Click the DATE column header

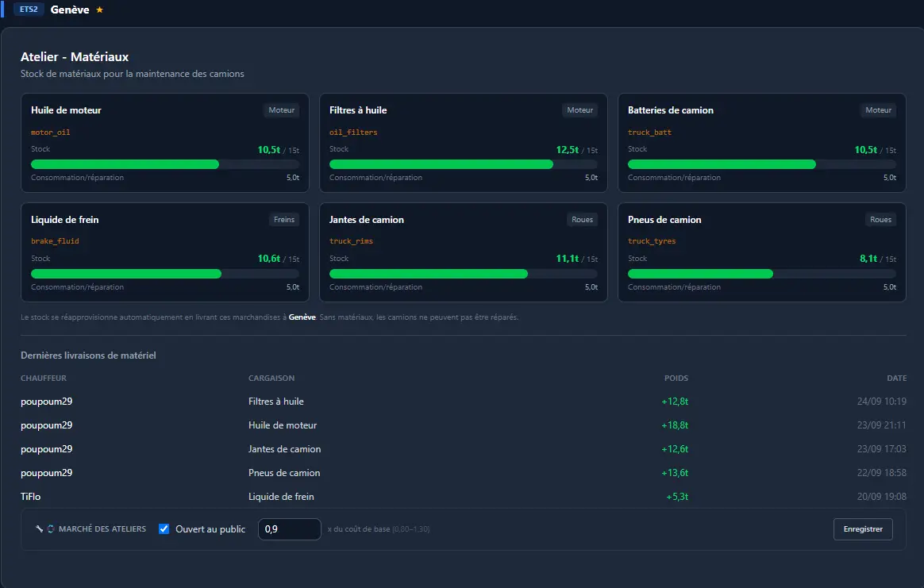click(896, 379)
